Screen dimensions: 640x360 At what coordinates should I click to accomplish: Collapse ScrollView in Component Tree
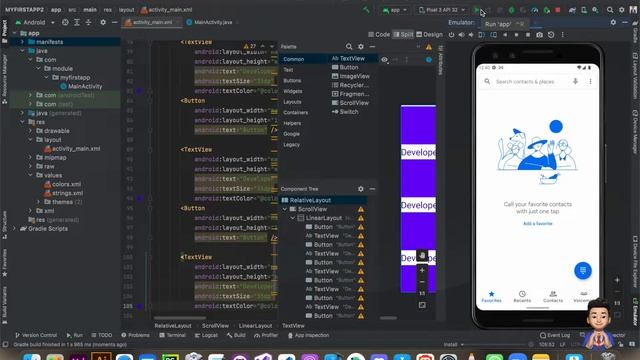(x=285, y=209)
